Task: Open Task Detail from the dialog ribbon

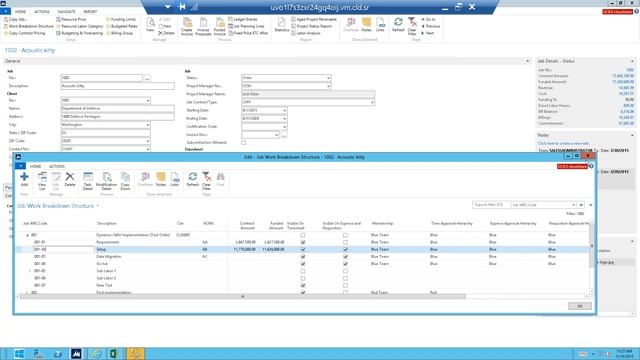Action: (88, 181)
